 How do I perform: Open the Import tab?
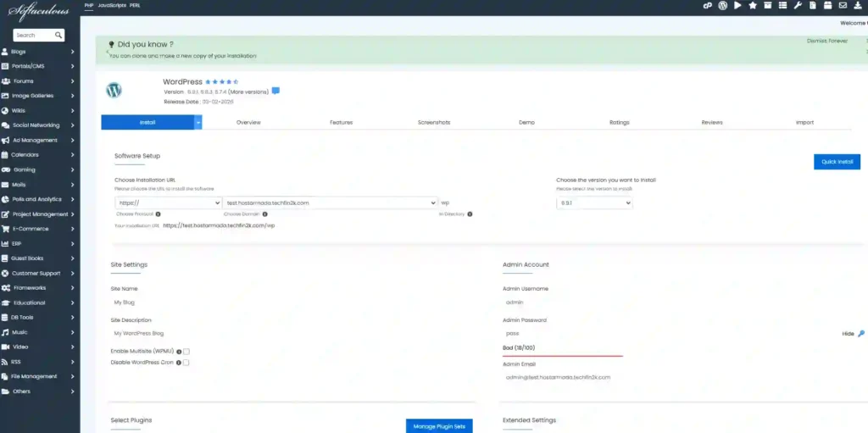tap(805, 122)
